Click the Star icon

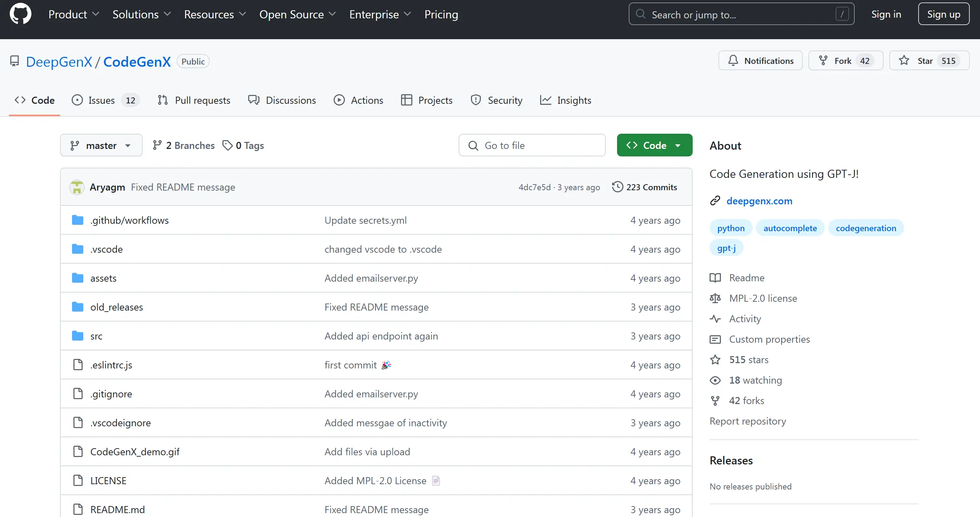pyautogui.click(x=904, y=60)
